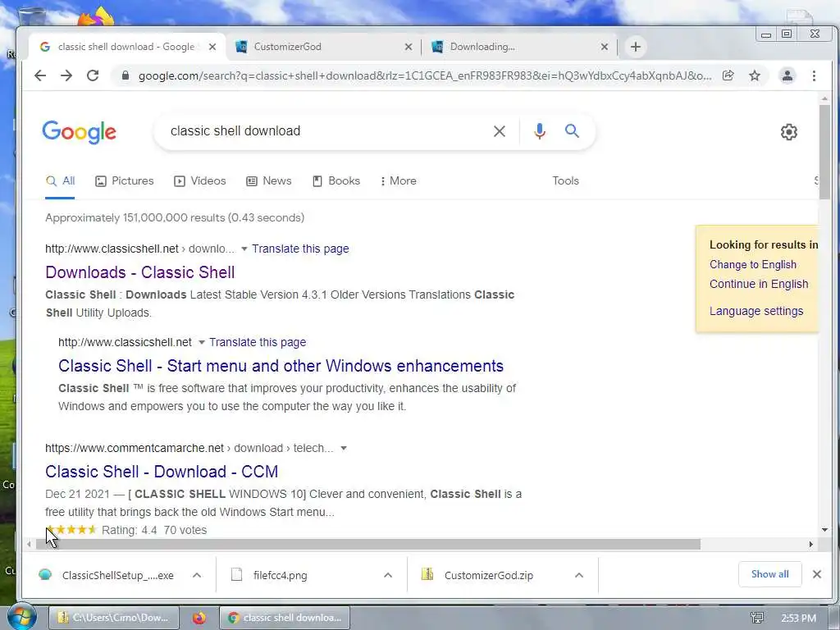Expand options for CustomizerGod.zip download
Image resolution: width=840 pixels, height=630 pixels.
point(578,575)
